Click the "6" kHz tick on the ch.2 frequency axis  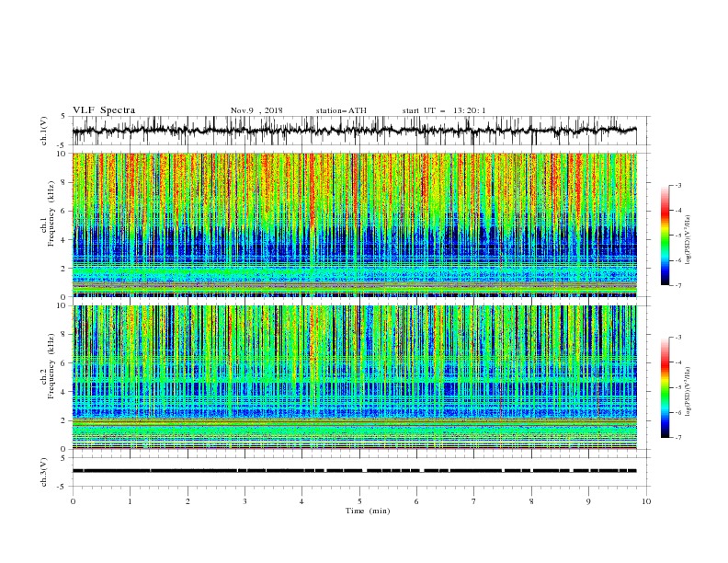pos(64,363)
